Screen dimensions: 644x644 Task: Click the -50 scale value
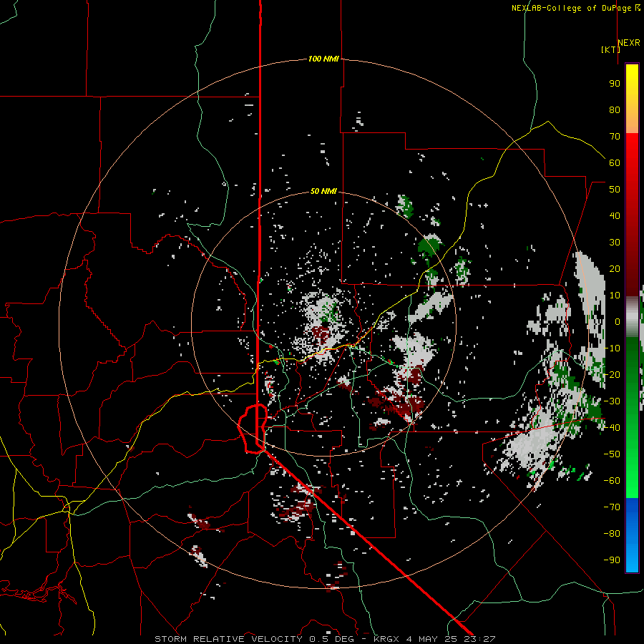612,454
